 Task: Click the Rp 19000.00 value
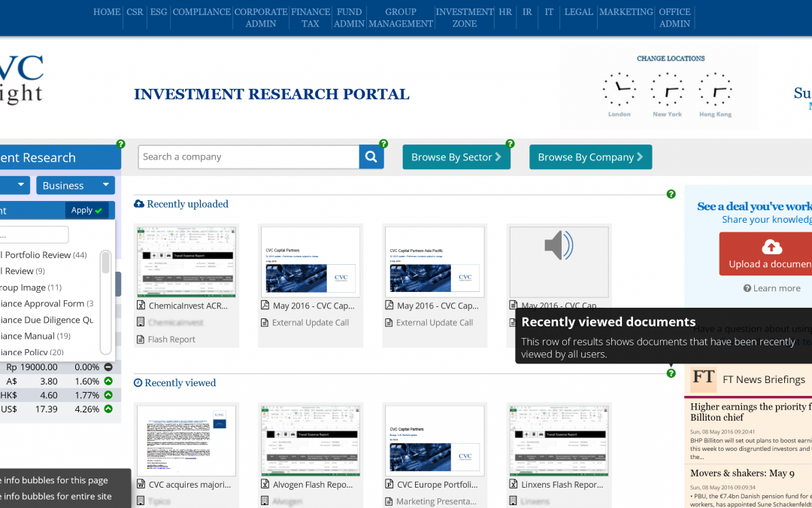[x=32, y=367]
